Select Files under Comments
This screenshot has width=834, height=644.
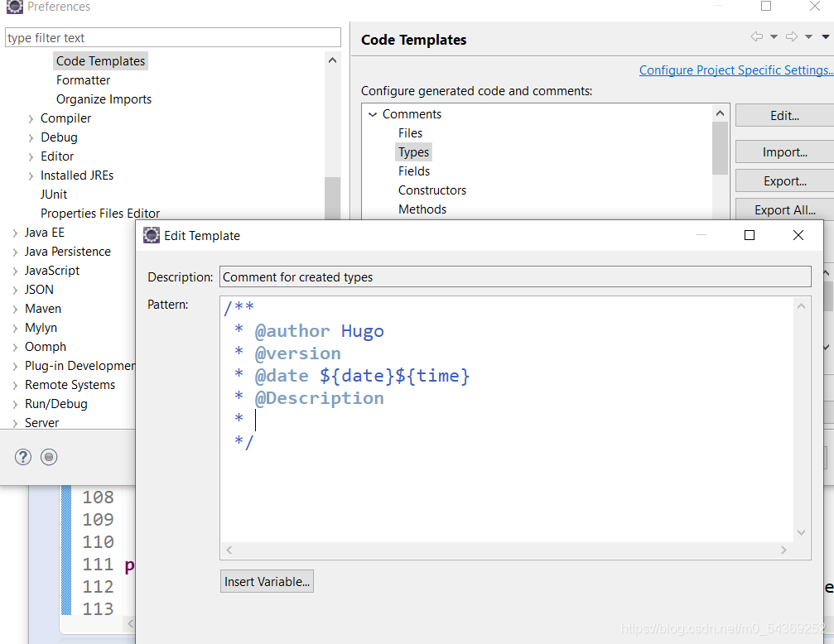(x=410, y=133)
